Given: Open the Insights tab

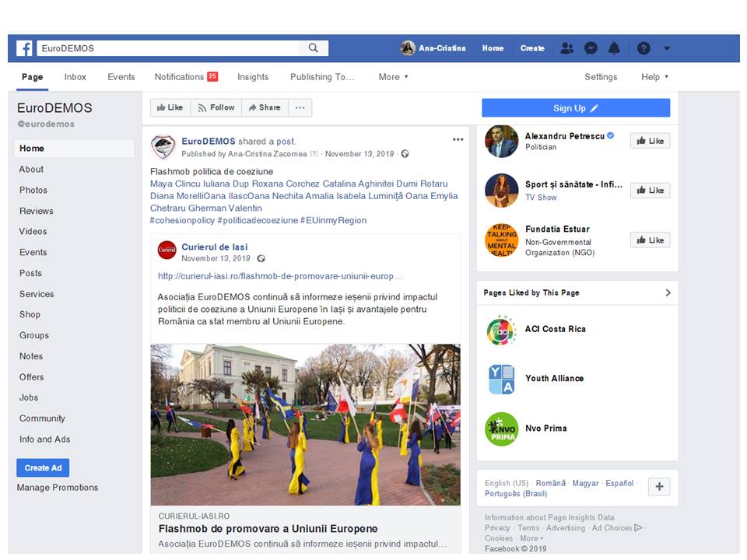Looking at the screenshot, I should [253, 77].
